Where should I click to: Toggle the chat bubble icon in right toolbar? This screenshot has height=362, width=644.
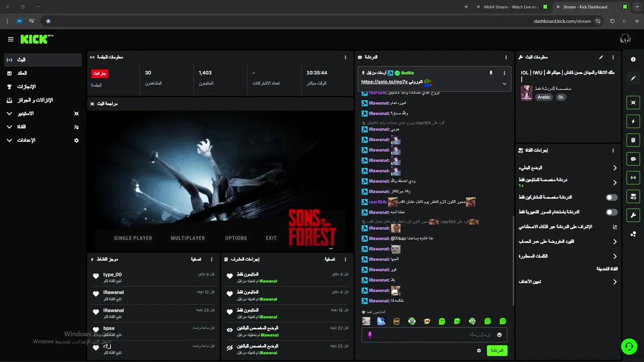(x=633, y=159)
